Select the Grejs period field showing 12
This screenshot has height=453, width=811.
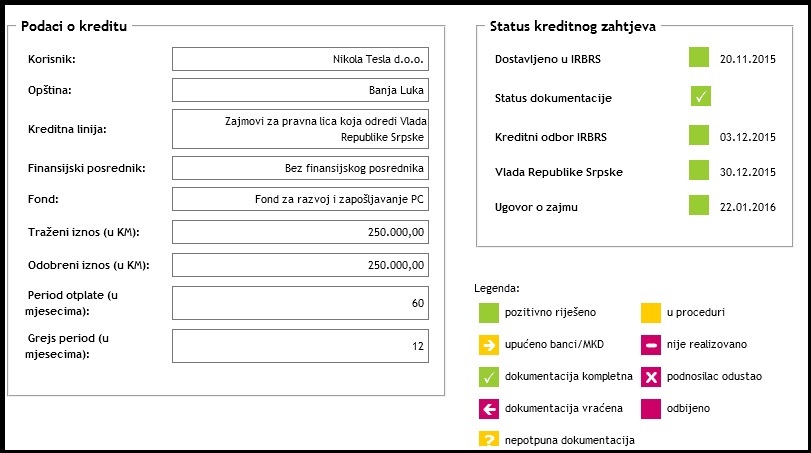(x=300, y=346)
